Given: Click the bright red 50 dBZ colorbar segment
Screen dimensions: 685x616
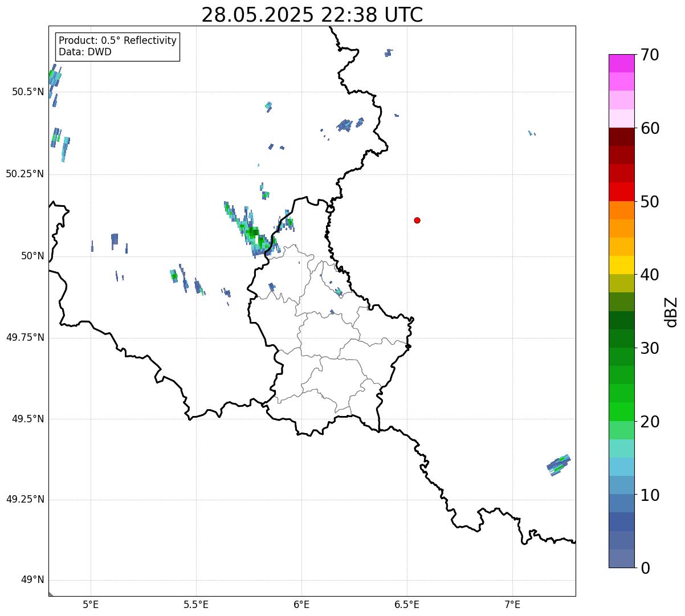Looking at the screenshot, I should (622, 191).
